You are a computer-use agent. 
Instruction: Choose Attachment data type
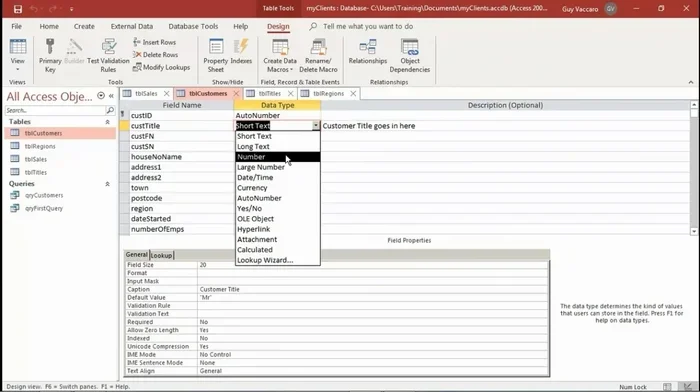click(x=278, y=239)
